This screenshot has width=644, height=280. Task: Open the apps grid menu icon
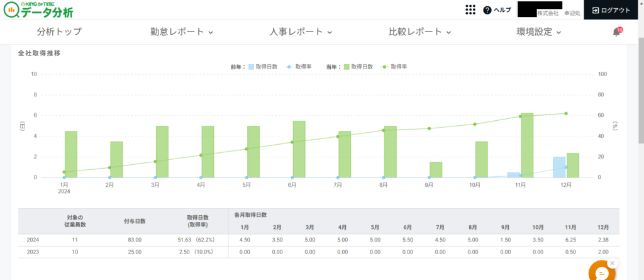tap(470, 9)
